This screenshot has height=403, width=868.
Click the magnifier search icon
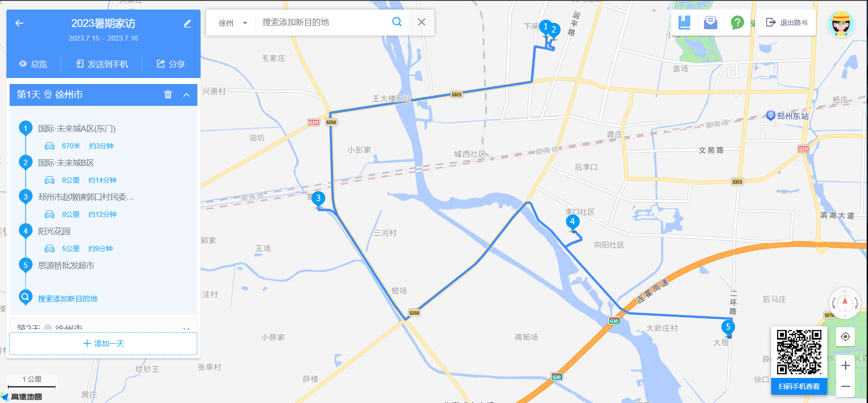point(397,22)
